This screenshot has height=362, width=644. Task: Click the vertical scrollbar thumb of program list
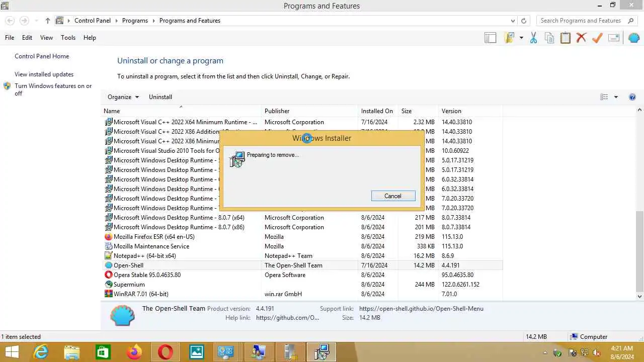coord(640,251)
